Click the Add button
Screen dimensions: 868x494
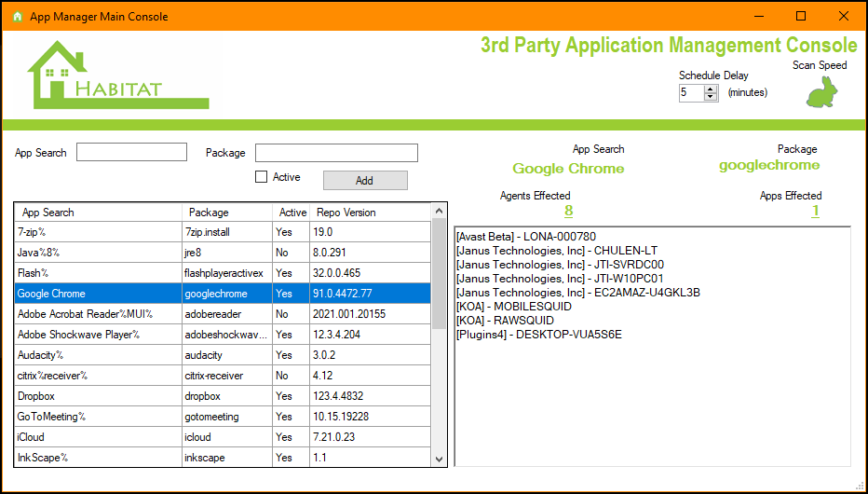(x=365, y=181)
